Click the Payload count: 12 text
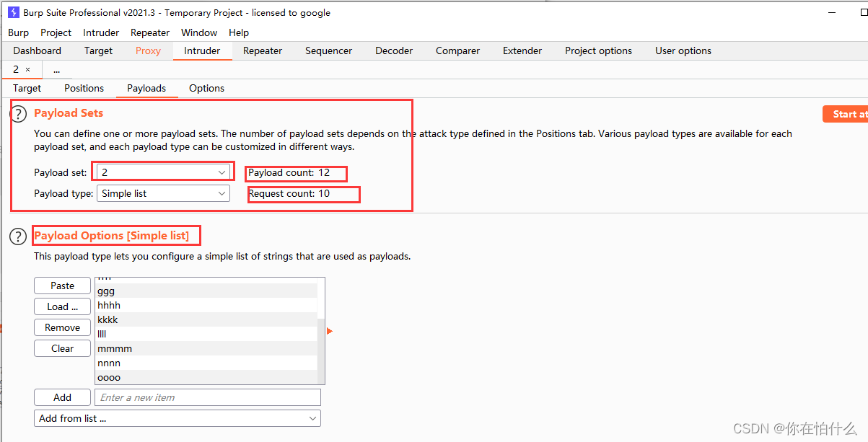 click(x=289, y=172)
